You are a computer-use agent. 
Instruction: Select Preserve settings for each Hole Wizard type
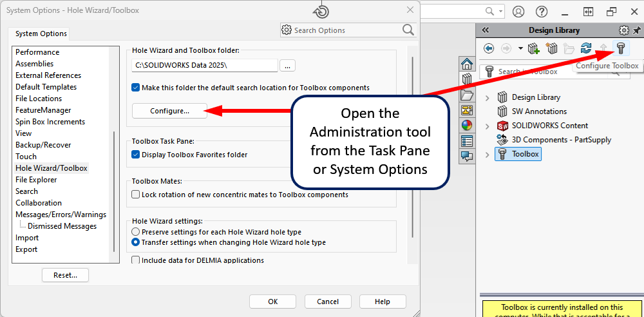[135, 232]
